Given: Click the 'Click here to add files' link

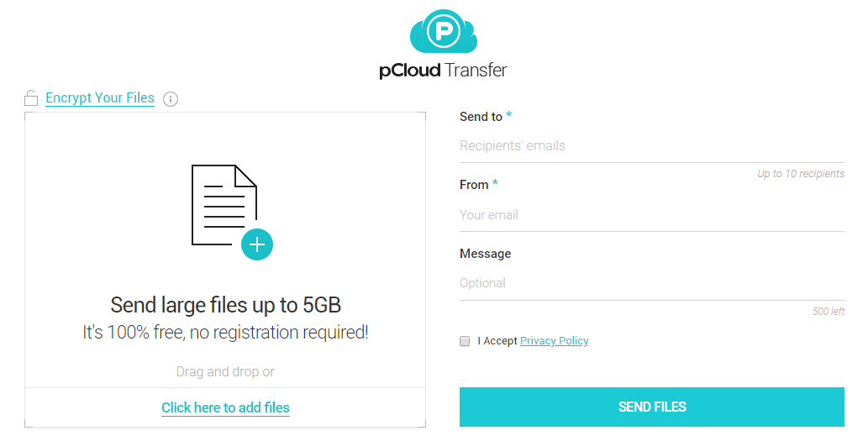Looking at the screenshot, I should [x=225, y=407].
